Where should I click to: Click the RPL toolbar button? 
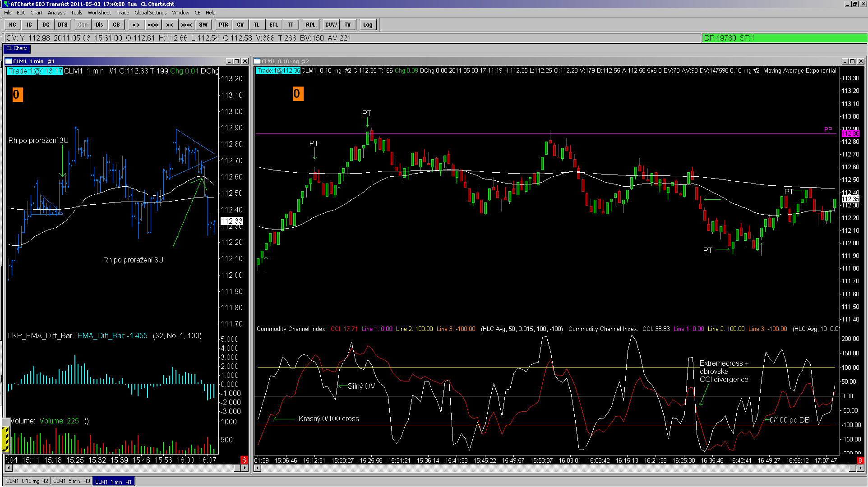tap(310, 25)
